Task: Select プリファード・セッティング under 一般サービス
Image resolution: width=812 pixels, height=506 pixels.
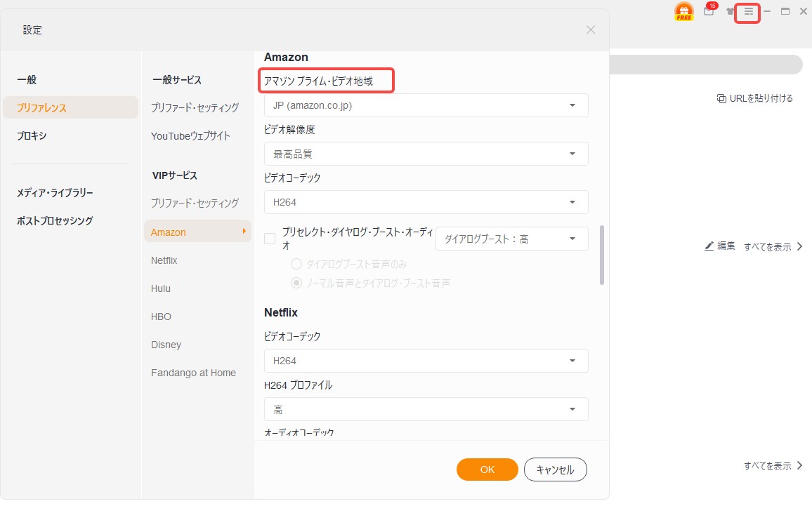Action: pyautogui.click(x=195, y=107)
